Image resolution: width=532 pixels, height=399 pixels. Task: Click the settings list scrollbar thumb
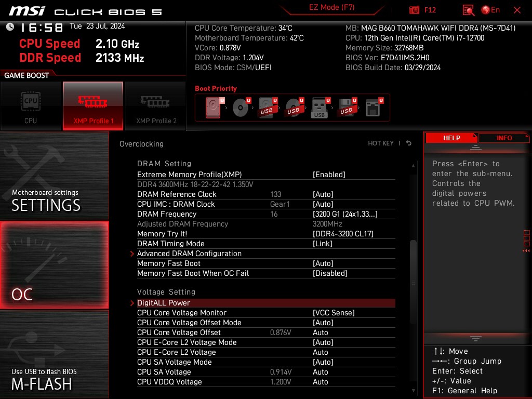tap(413, 282)
